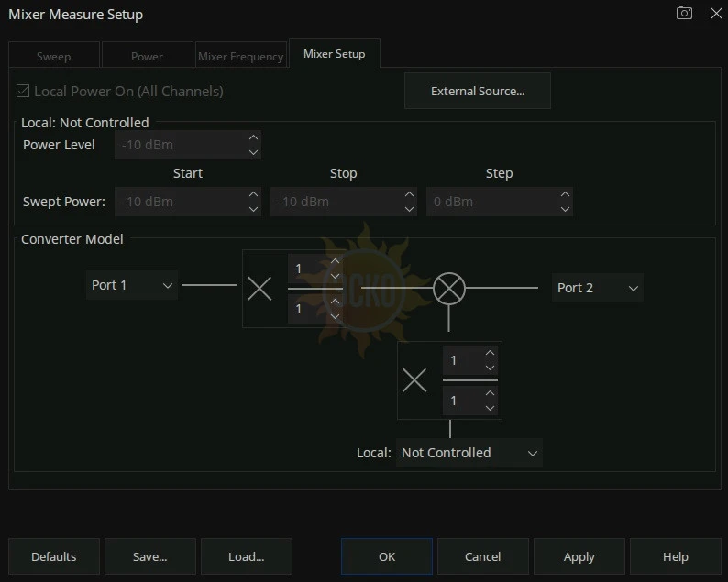The height and width of the screenshot is (582, 728).
Task: Increase the Local multiplier numerator value
Action: (x=490, y=354)
